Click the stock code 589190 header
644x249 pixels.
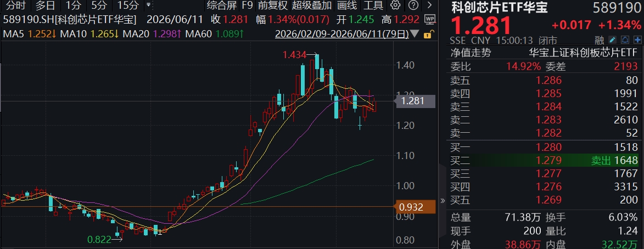click(617, 7)
